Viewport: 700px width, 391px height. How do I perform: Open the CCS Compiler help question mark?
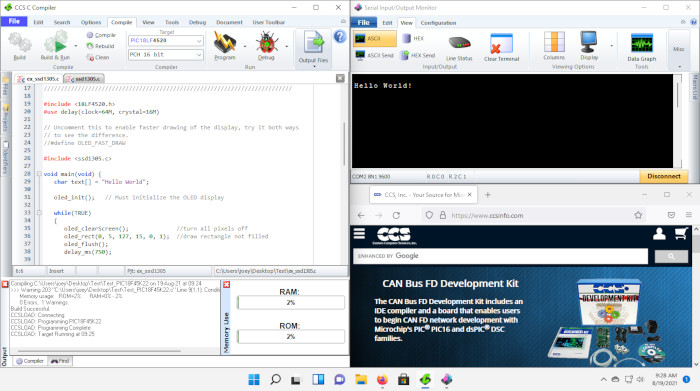click(340, 37)
